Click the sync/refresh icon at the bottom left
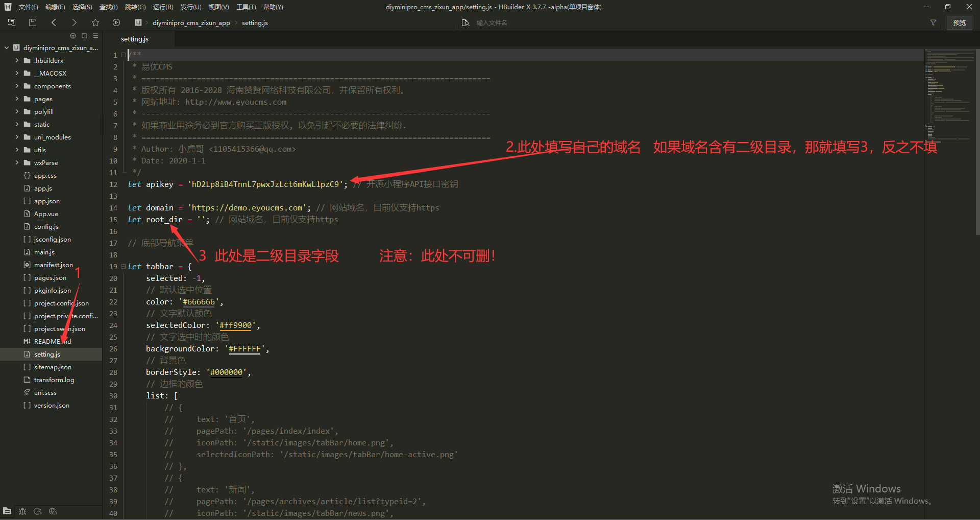Viewport: 980px width, 520px height. 37,511
